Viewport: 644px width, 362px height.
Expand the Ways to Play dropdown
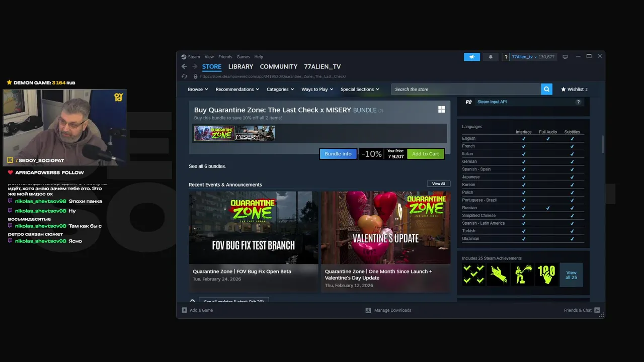click(x=317, y=89)
